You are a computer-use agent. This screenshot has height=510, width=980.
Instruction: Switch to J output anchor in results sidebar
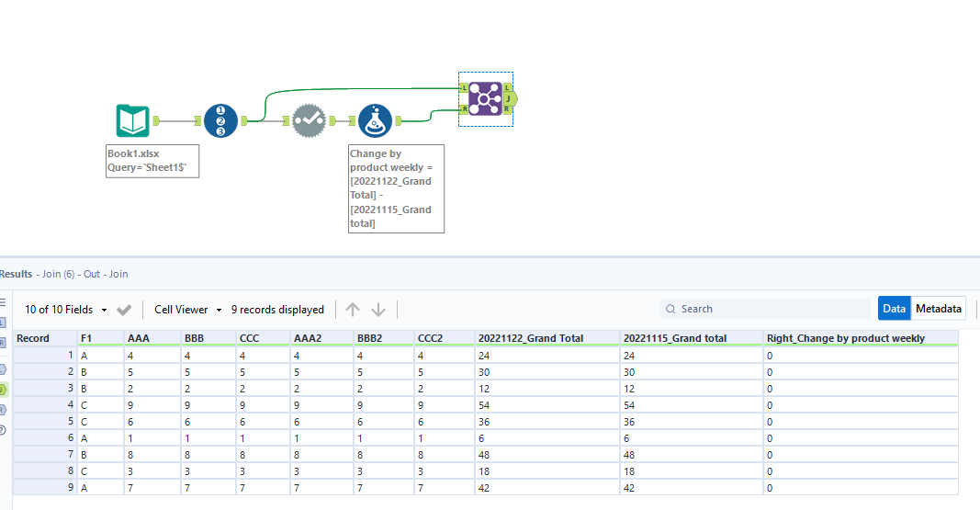point(3,390)
